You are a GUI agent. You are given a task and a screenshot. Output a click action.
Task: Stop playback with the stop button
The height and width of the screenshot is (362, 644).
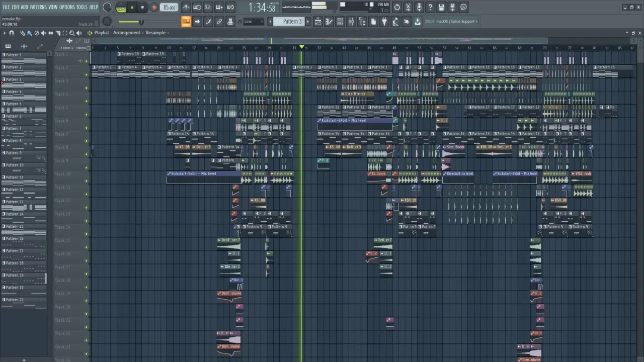click(x=142, y=8)
